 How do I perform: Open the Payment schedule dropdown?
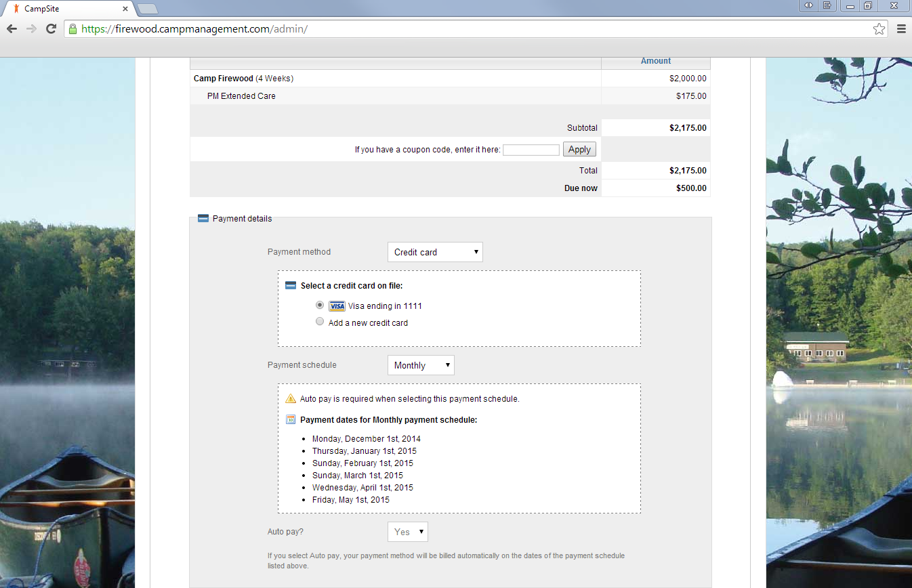pyautogui.click(x=421, y=365)
